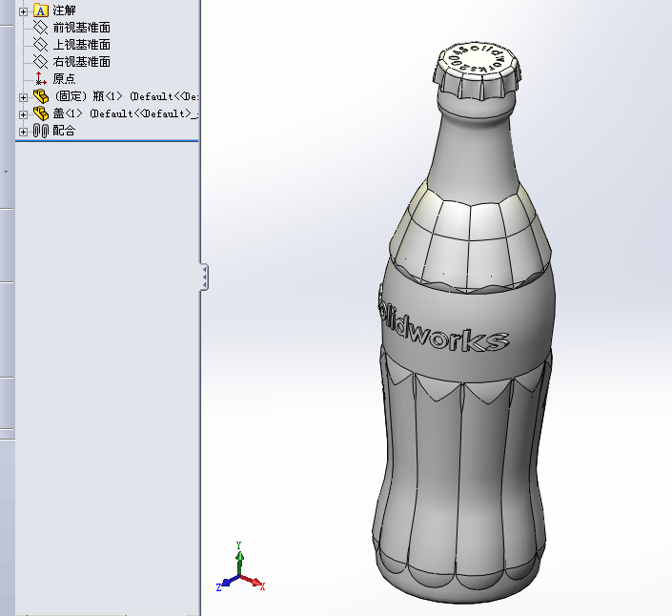
Task: Expand the 注解 annotations folder
Action: pos(23,11)
